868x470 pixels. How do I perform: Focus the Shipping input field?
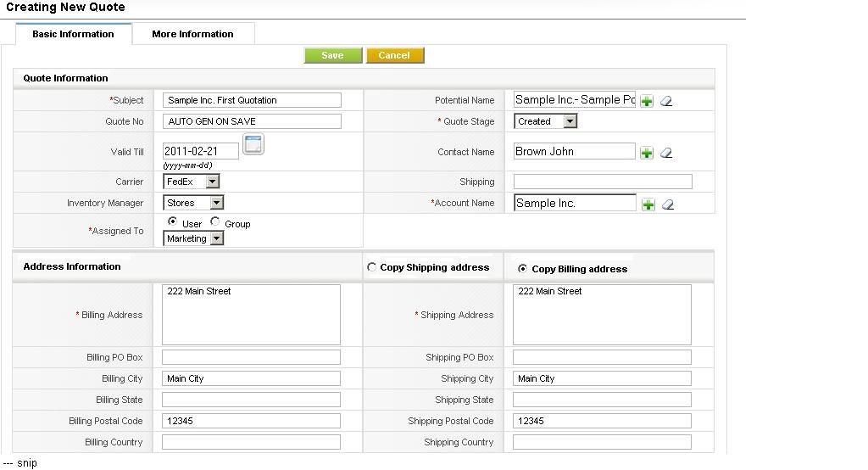pos(603,182)
